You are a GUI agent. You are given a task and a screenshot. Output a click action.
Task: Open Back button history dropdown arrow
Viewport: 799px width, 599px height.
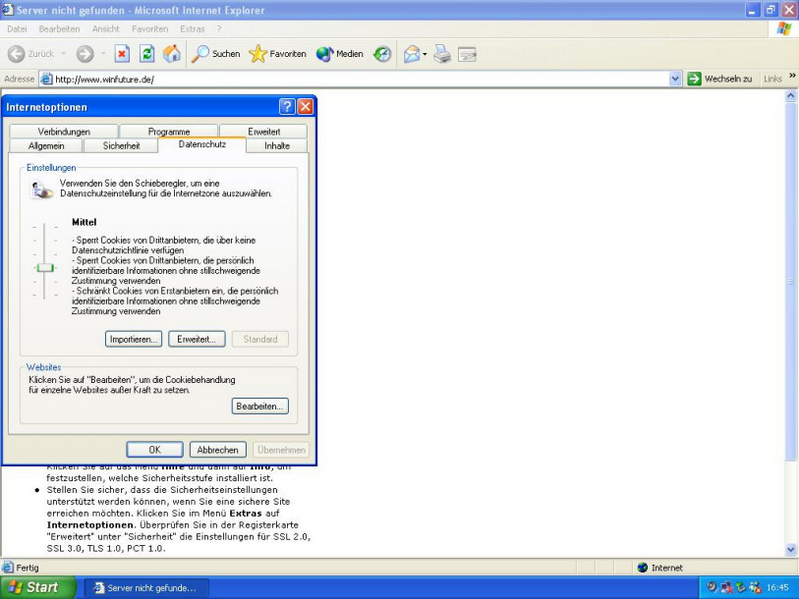[63, 54]
